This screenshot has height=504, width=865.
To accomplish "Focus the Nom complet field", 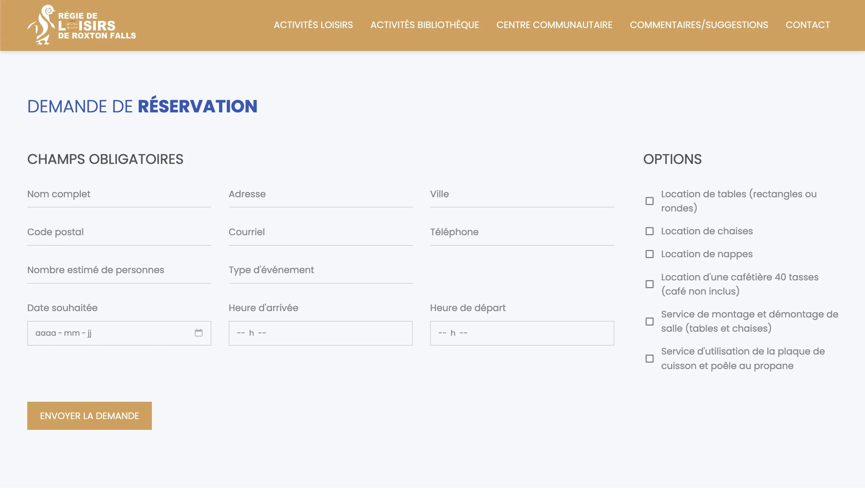I will coord(119,195).
